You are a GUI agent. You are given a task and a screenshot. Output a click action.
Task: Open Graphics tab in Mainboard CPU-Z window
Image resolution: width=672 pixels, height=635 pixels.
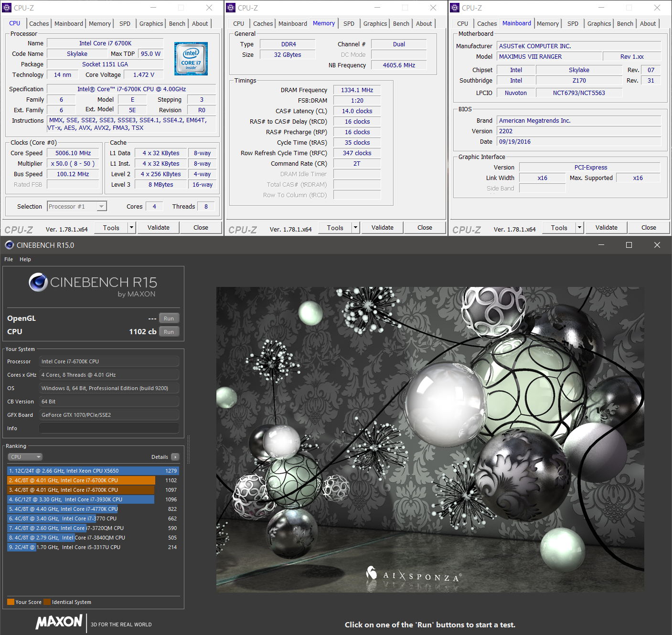pos(599,23)
